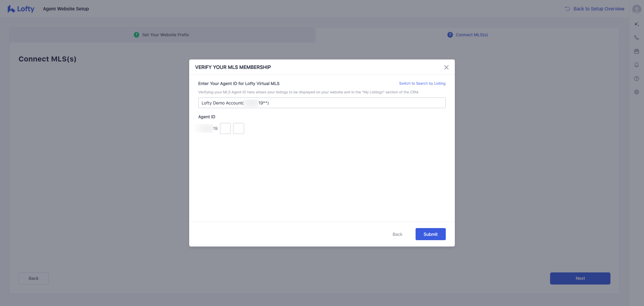The image size is (644, 306).
Task: Click the second empty Agent ID digit box
Action: 238,129
